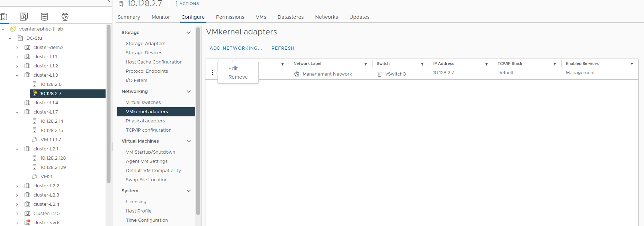This screenshot has width=644, height=226.
Task: Click the inventory tree vertical scrollbar
Action: pyautogui.click(x=108, y=104)
